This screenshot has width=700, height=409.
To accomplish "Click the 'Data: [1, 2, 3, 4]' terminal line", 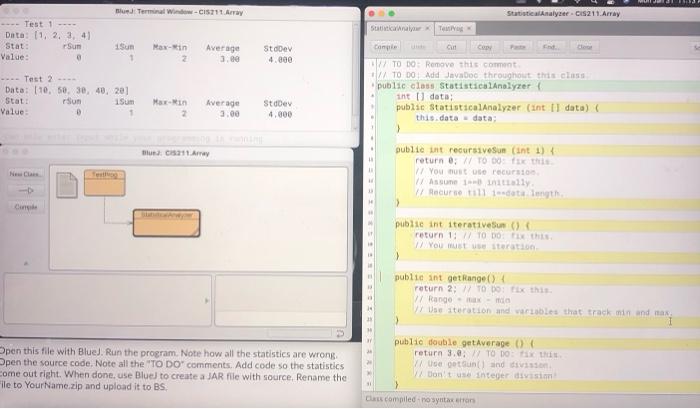I will pos(48,35).
